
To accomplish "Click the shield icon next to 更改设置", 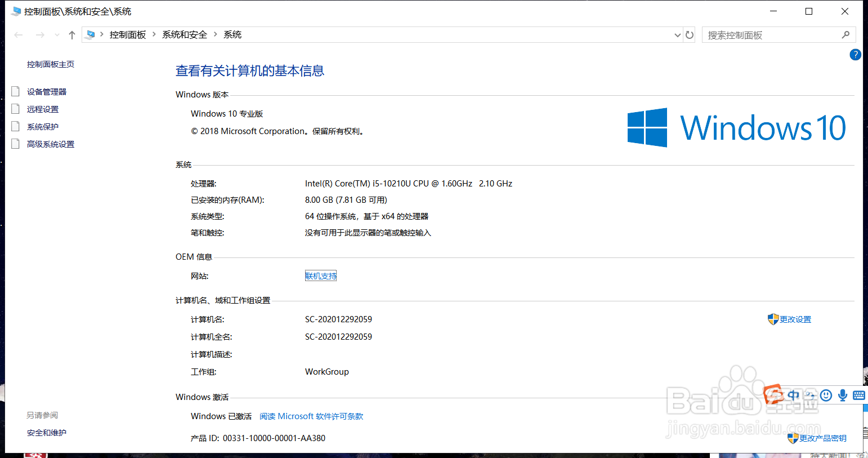I will point(773,319).
